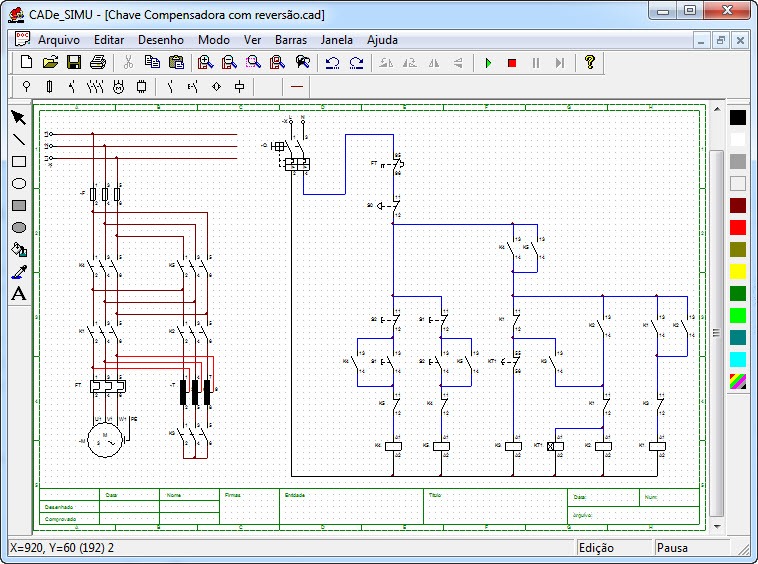Open the help question mark icon
Screen dimensions: 758x564
[x=589, y=62]
